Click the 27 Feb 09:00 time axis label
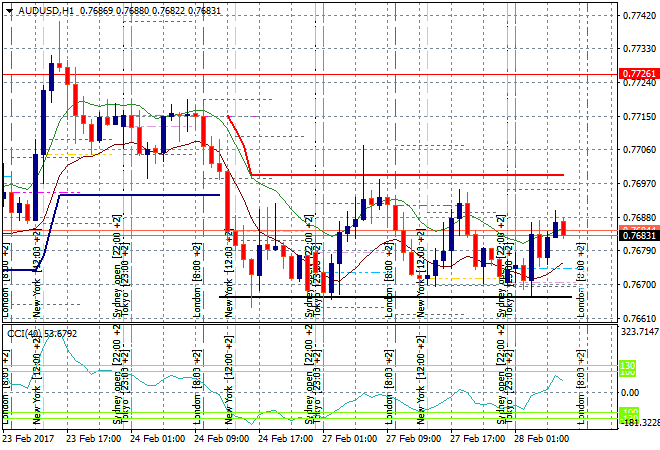 tap(412, 438)
